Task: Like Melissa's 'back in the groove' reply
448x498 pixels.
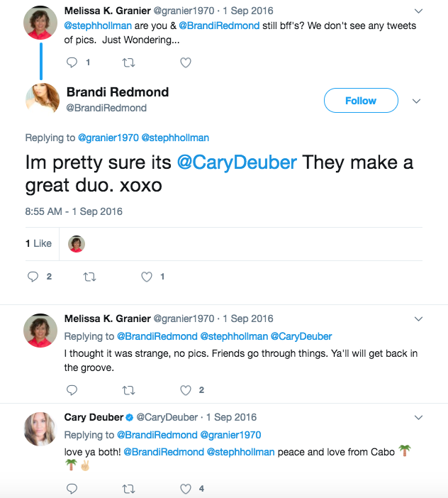Action: (186, 389)
